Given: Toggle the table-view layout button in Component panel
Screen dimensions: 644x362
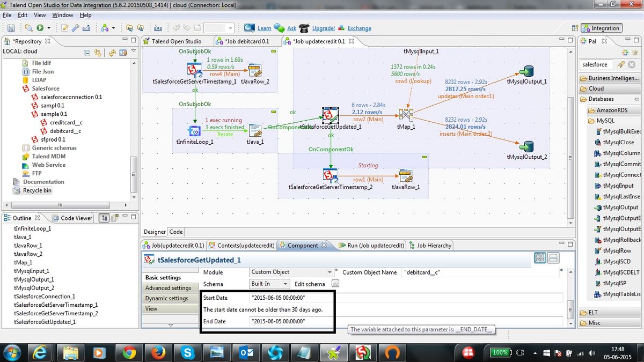Looking at the screenshot, I should coord(540,258).
